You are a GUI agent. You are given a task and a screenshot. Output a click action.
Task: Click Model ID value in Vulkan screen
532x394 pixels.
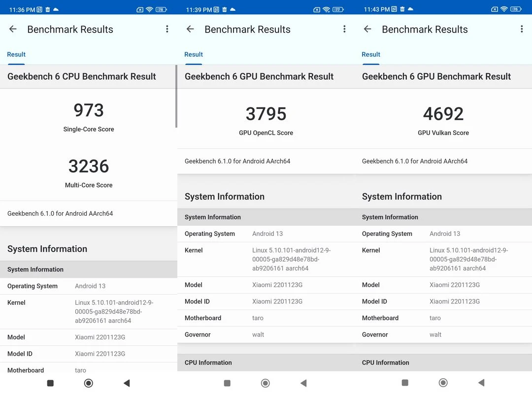click(455, 301)
